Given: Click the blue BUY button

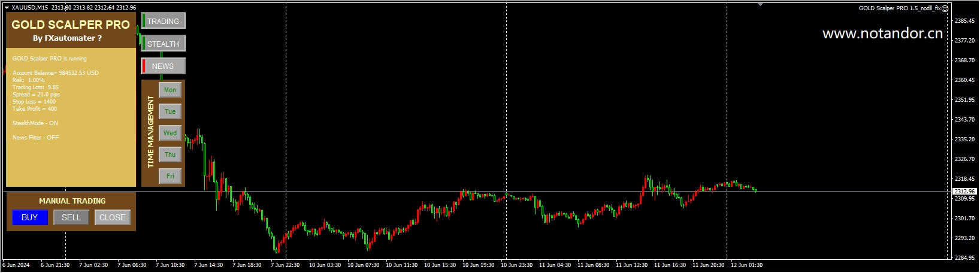Looking at the screenshot, I should coord(29,217).
